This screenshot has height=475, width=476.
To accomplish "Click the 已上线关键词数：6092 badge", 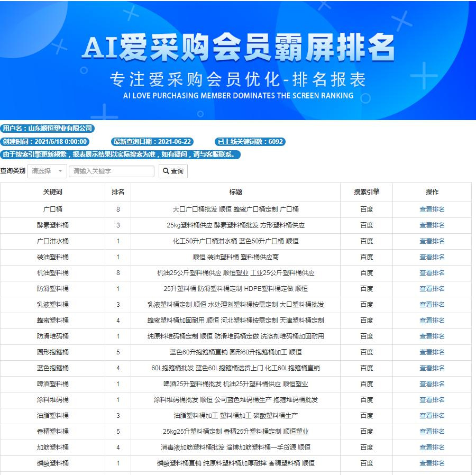I will click(250, 141).
